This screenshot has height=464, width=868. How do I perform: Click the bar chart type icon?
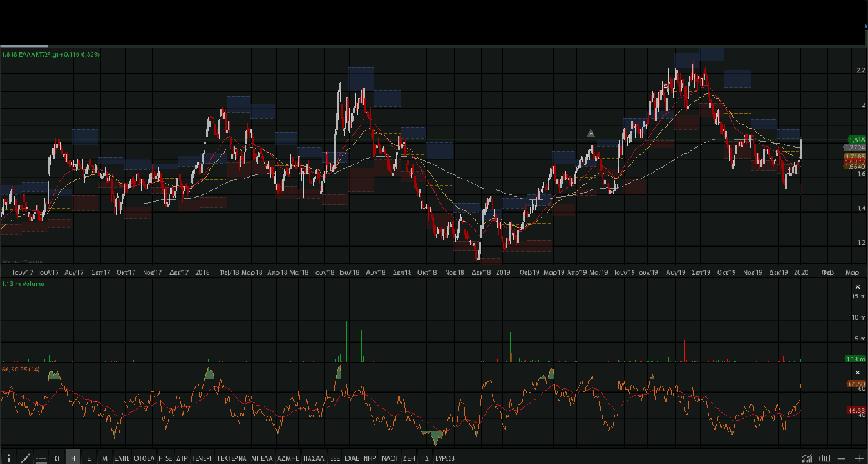(823, 458)
